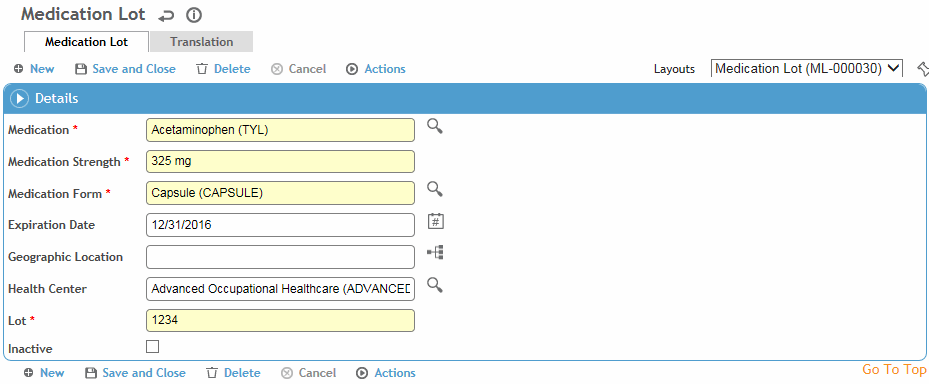Screen dimensions: 929x384
Task: Open the Expiration Date calendar icon
Action: 435,222
